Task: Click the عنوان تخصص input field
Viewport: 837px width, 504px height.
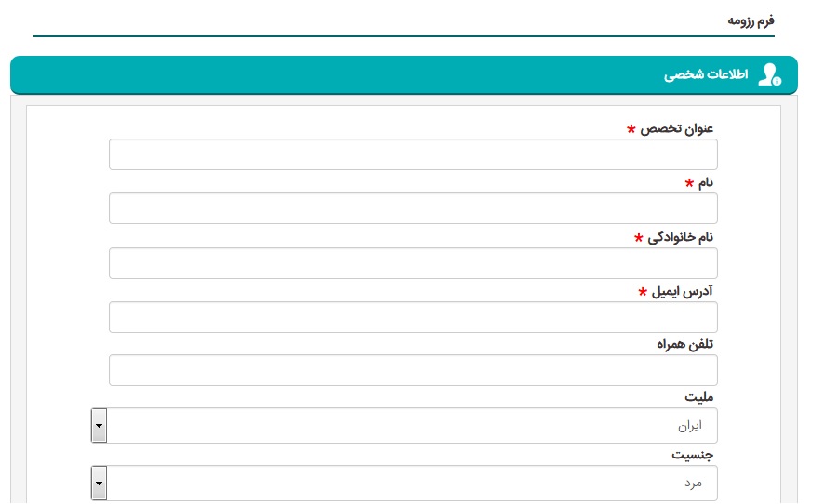Action: click(413, 154)
